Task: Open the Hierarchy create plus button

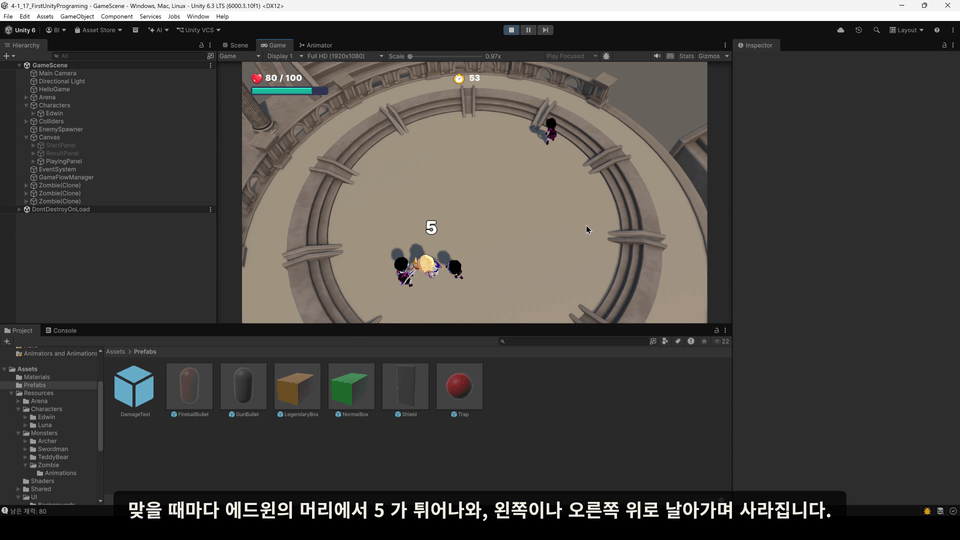Action: pyautogui.click(x=9, y=56)
